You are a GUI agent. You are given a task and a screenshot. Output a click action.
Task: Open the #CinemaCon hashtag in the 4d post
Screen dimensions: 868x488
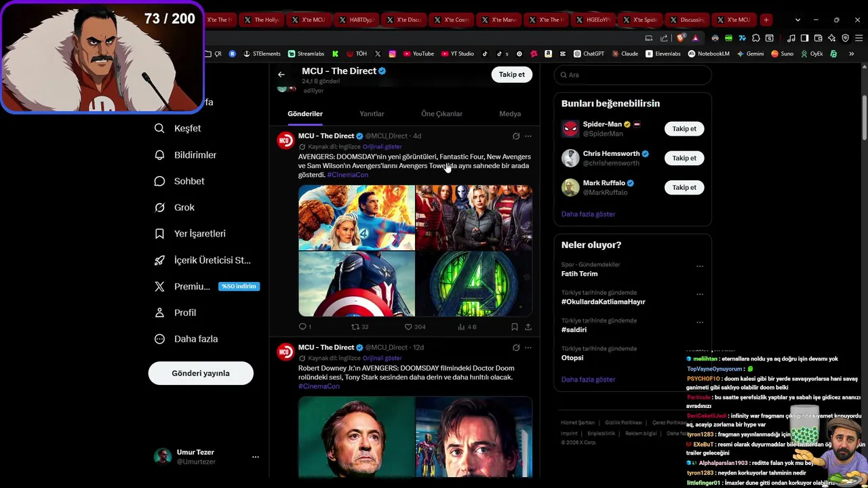tap(348, 175)
